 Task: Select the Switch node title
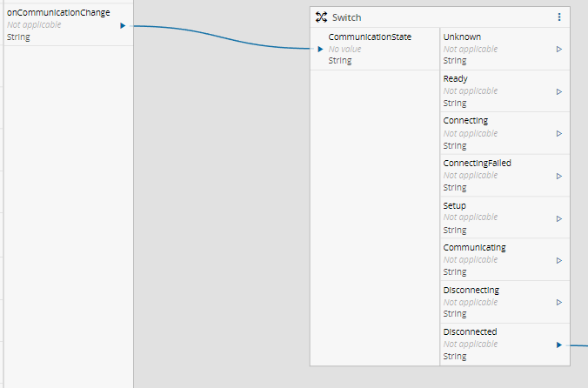pos(346,17)
